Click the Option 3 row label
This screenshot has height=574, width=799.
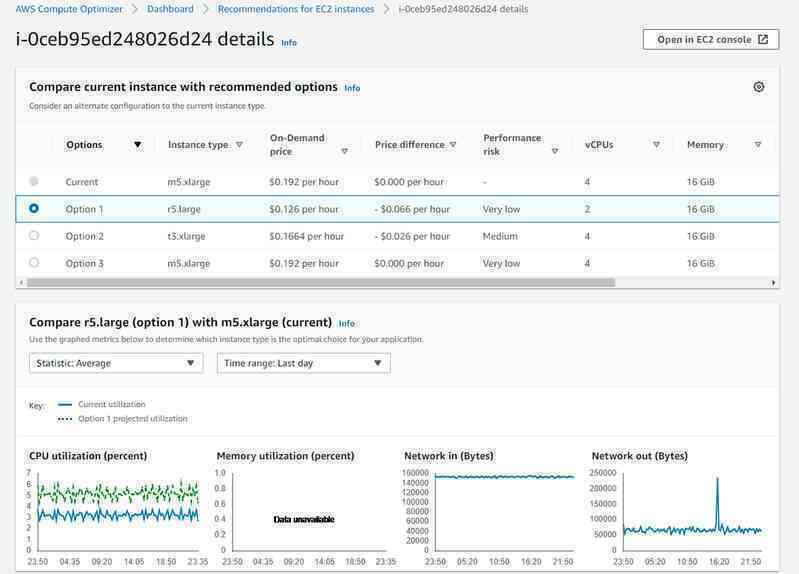click(x=85, y=263)
